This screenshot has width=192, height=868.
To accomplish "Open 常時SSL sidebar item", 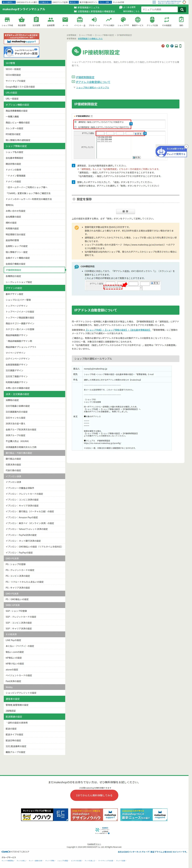I will point(34,205).
